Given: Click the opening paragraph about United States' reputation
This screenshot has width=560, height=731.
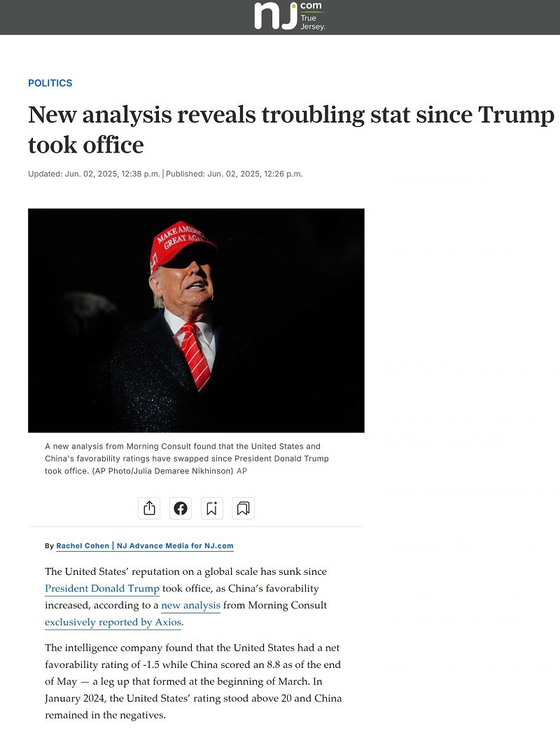Looking at the screenshot, I should tap(186, 597).
